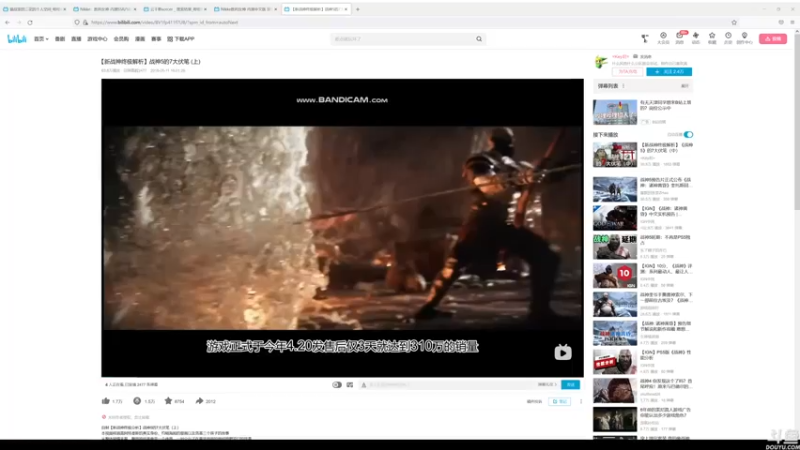This screenshot has height=450, width=800.
Task: Click the bilibili TV play icon in player
Action: [563, 352]
